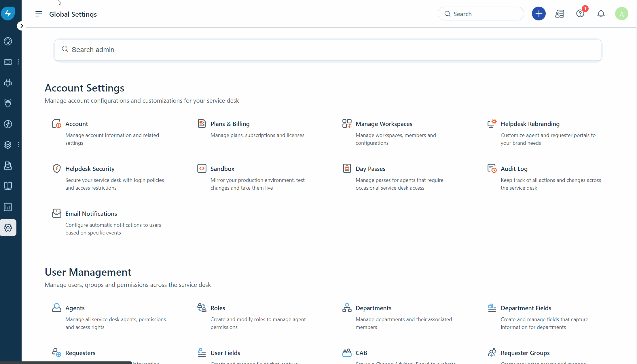This screenshot has height=364, width=637.
Task: Open the Reports chart icon in sidebar
Action: [8, 207]
